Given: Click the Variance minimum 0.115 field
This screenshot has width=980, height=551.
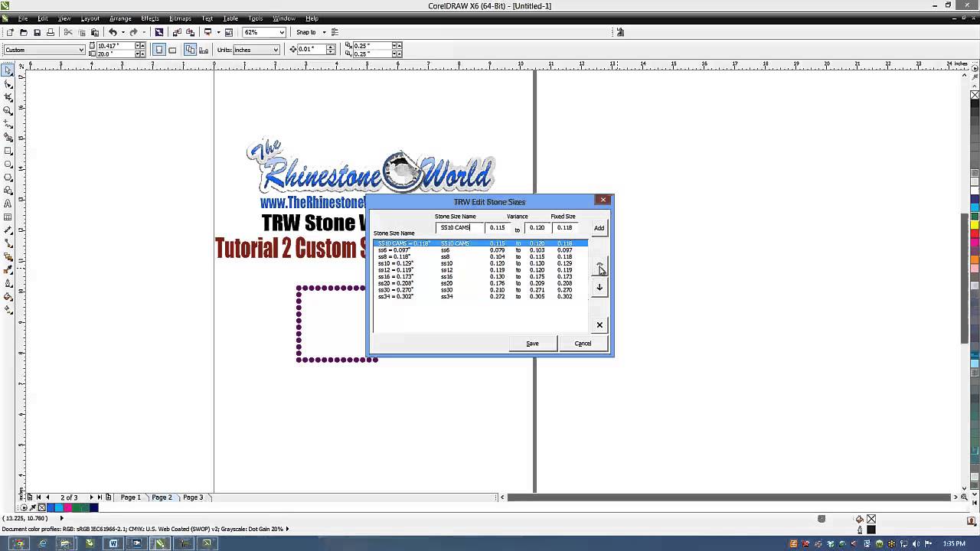Looking at the screenshot, I should coord(498,227).
